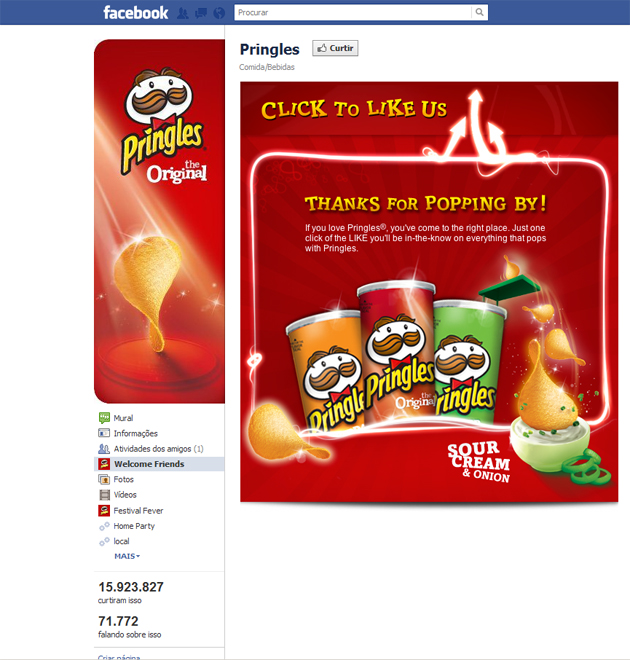630x660 pixels.
Task: Open the notifications globe icon
Action: click(x=219, y=13)
